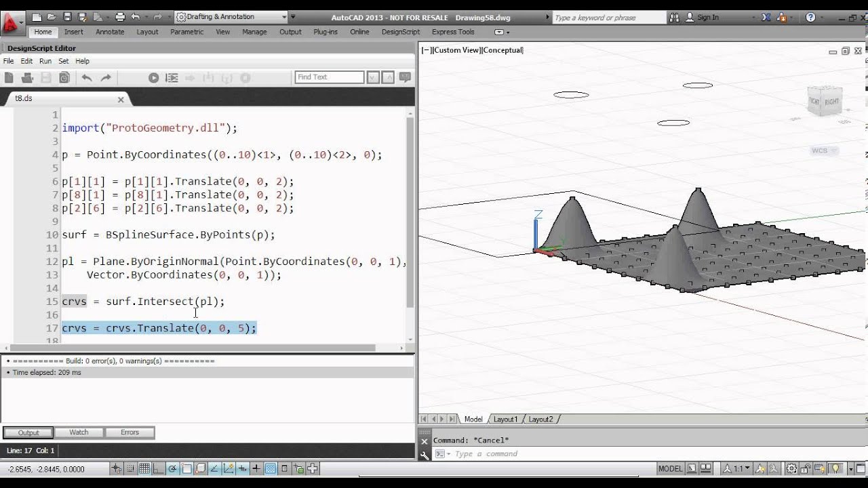868x488 pixels.
Task: Click the Run (Debug) step-list icon
Action: click(172, 78)
